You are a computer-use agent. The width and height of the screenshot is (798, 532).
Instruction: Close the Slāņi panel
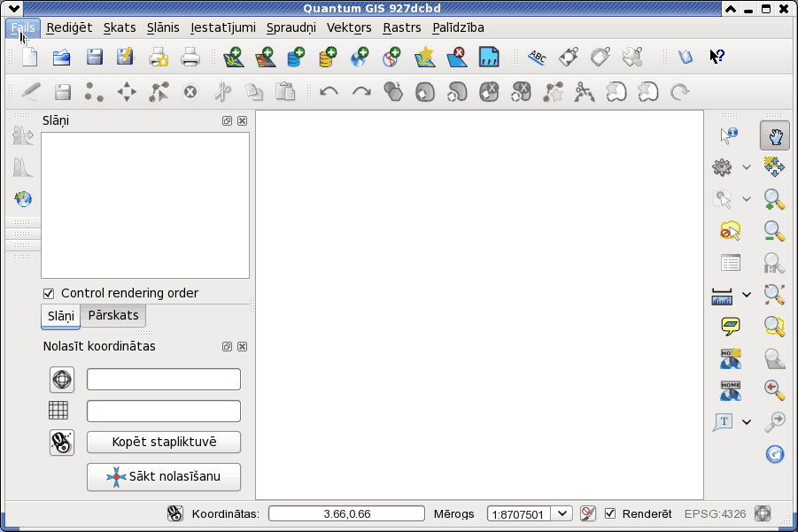tap(243, 121)
